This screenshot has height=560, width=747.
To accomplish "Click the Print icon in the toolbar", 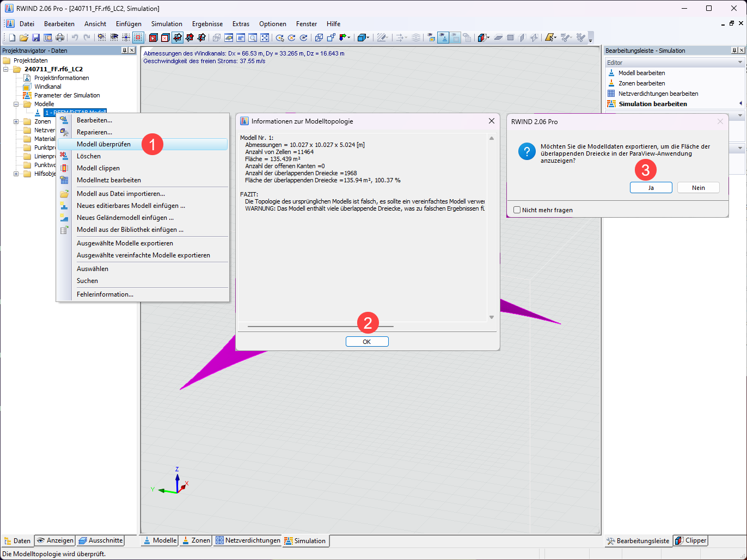I will pyautogui.click(x=60, y=37).
